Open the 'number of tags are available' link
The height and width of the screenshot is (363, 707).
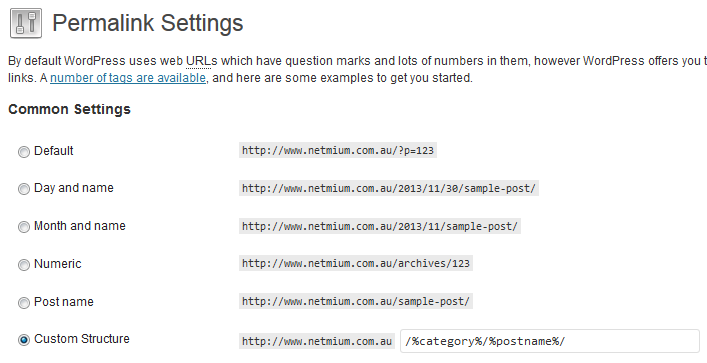tap(128, 78)
